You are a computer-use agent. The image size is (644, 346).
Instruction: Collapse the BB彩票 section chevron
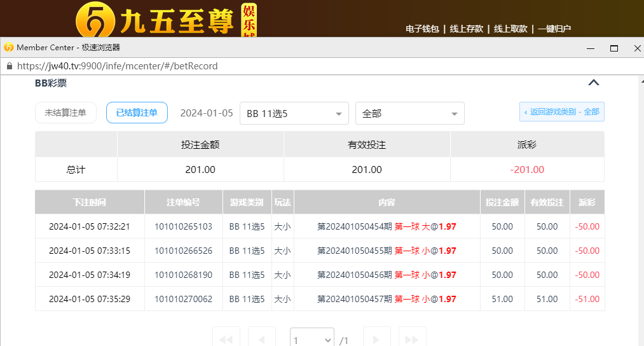(594, 83)
